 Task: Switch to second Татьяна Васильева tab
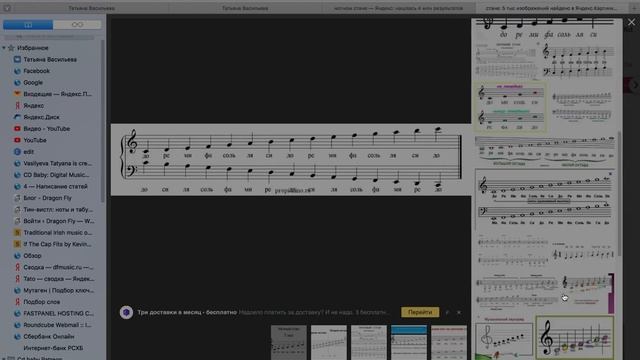point(245,8)
